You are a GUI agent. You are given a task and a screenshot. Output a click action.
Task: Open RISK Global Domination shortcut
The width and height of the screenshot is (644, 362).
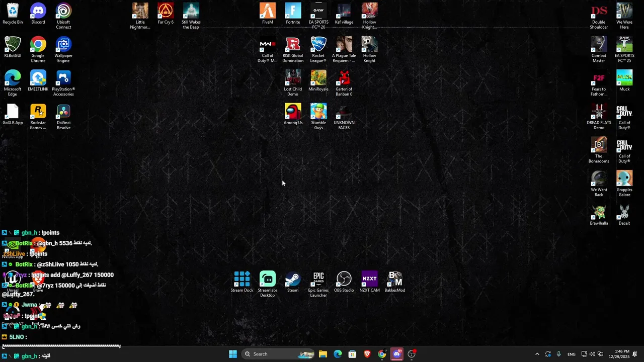[x=293, y=49]
